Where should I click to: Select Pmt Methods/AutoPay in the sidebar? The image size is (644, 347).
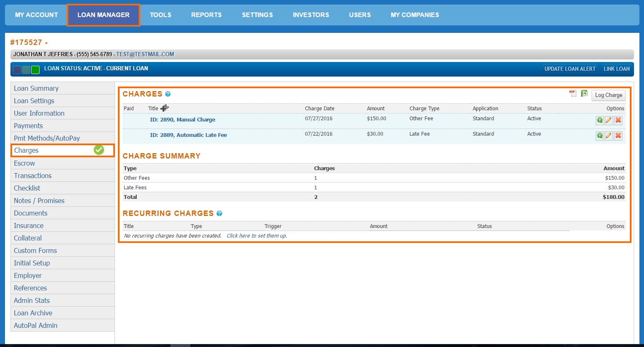[62, 138]
